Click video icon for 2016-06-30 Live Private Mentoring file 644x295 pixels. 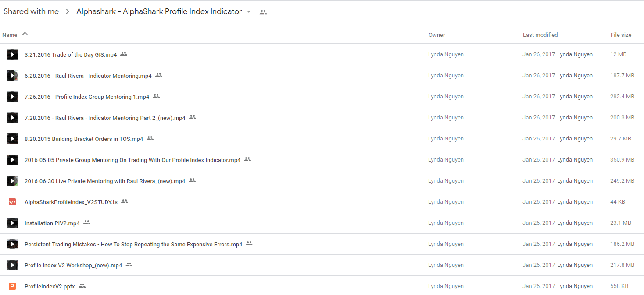click(12, 181)
